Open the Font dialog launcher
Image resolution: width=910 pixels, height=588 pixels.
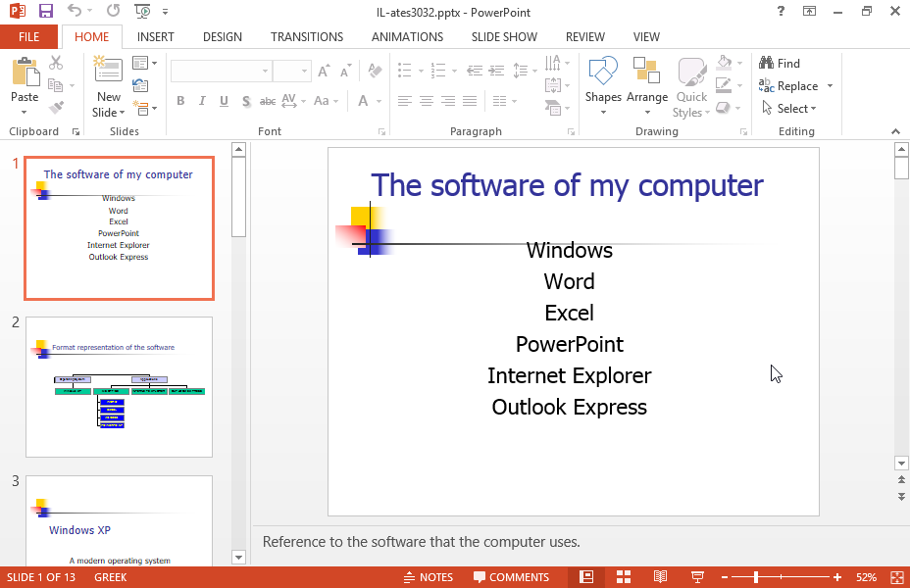[381, 132]
